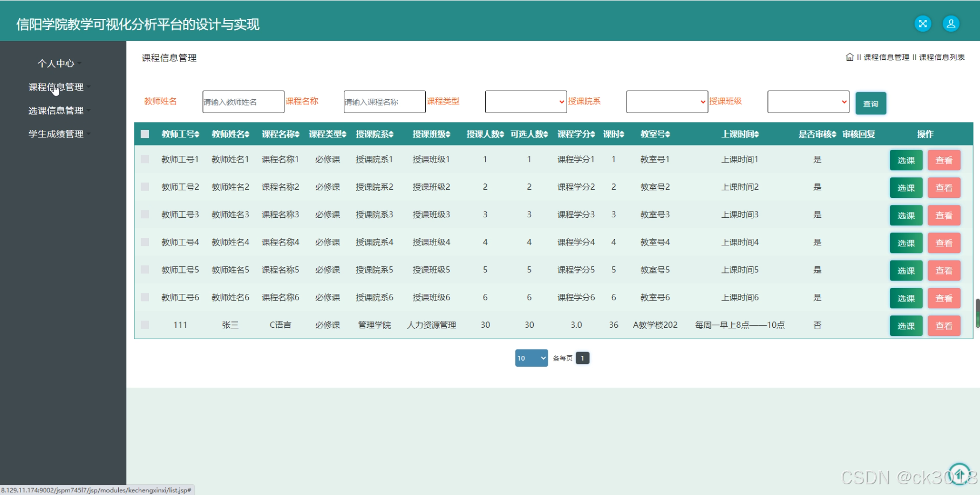Go to page 1 in pagination

(x=582, y=358)
